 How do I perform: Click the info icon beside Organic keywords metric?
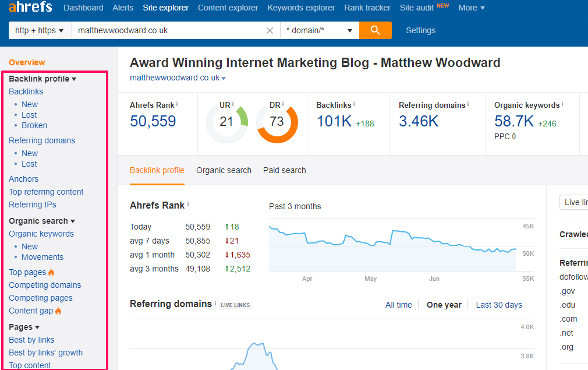pyautogui.click(x=562, y=104)
